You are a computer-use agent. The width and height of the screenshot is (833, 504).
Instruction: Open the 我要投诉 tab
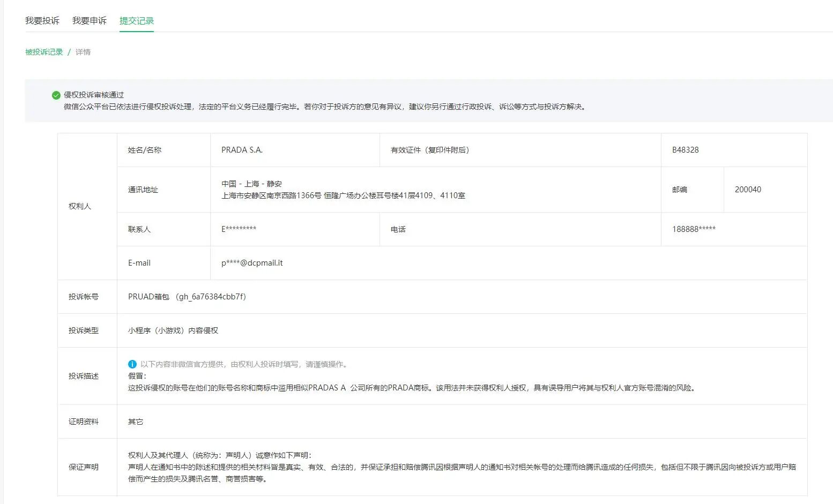click(x=42, y=20)
